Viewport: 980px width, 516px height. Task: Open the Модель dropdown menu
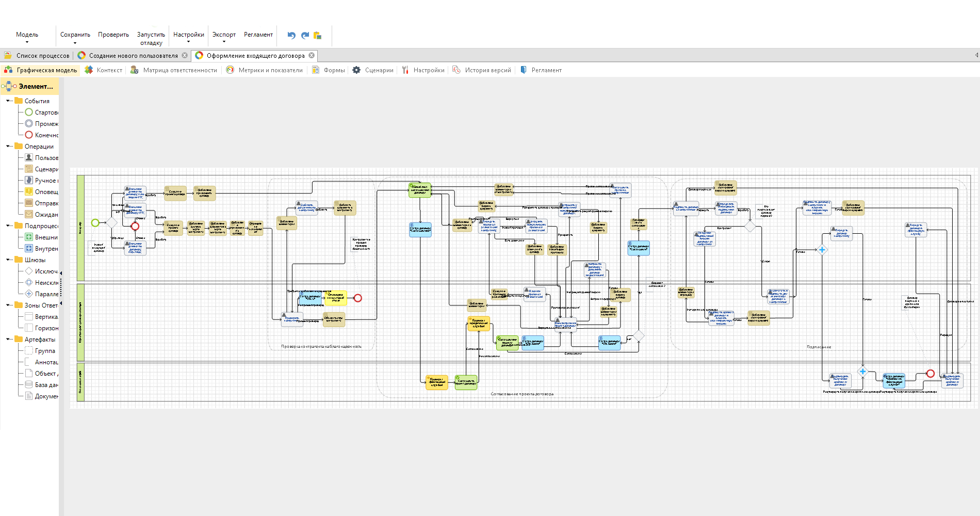pyautogui.click(x=27, y=37)
